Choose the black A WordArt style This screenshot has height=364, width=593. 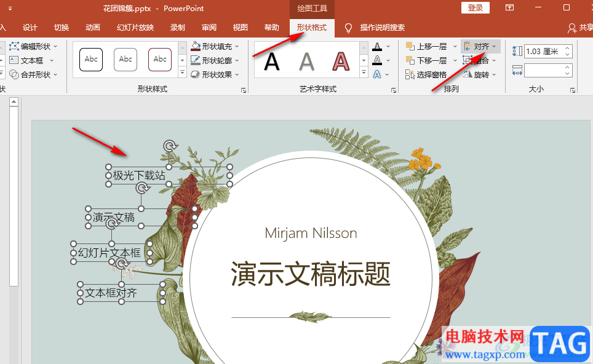pyautogui.click(x=271, y=61)
